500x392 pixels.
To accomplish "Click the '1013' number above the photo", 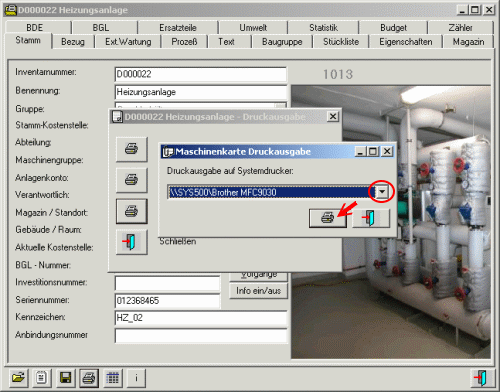I will 338,74.
